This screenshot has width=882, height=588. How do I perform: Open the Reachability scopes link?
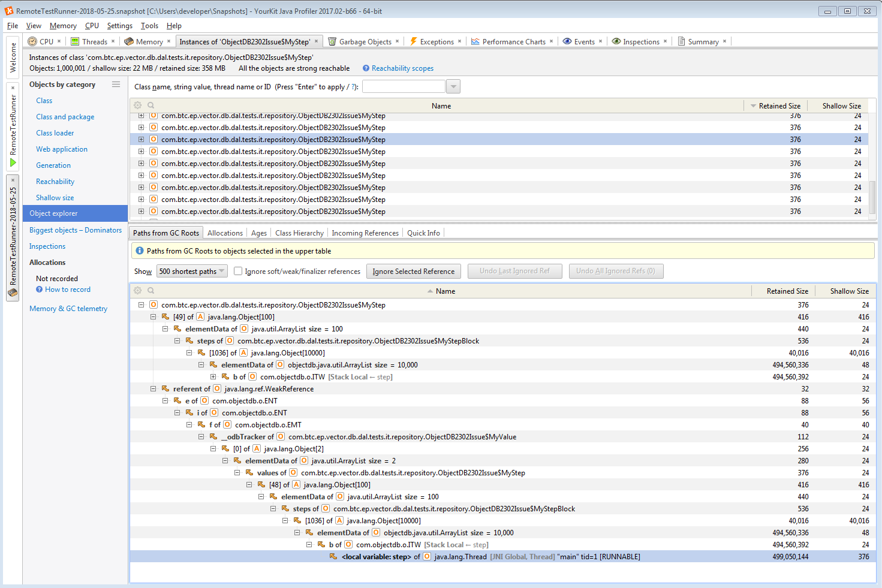click(x=402, y=68)
